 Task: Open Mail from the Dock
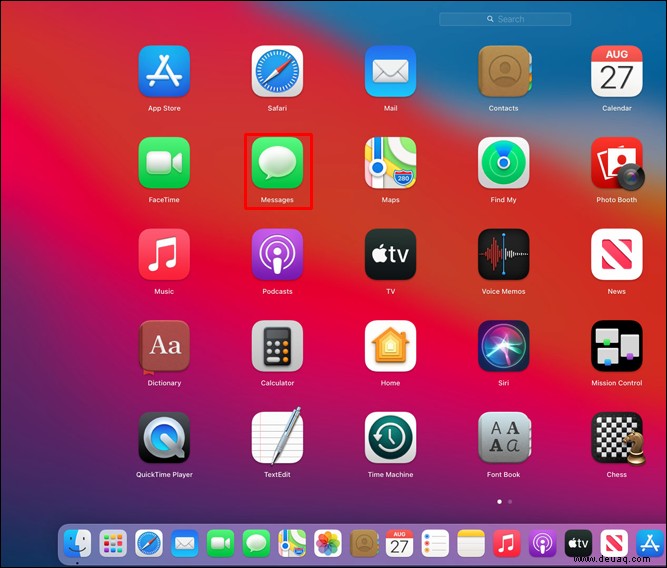click(185, 543)
